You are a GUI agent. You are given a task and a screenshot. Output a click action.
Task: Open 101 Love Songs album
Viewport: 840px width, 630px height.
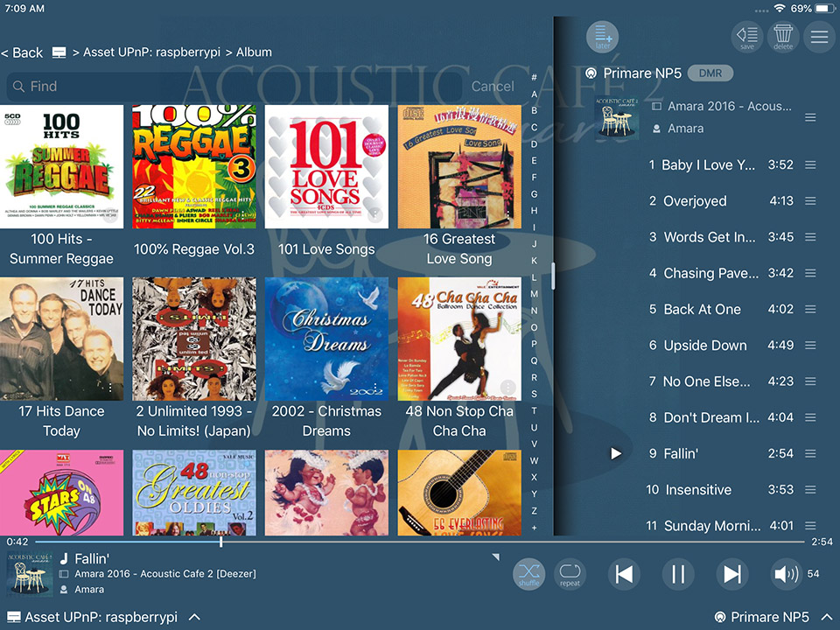click(326, 166)
